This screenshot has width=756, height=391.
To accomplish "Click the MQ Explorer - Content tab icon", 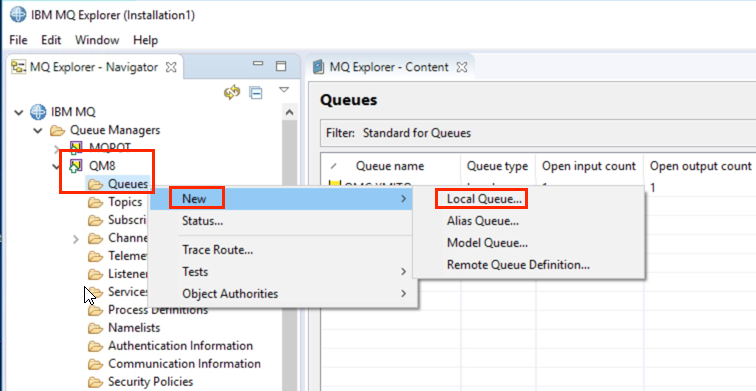I will pyautogui.click(x=318, y=67).
